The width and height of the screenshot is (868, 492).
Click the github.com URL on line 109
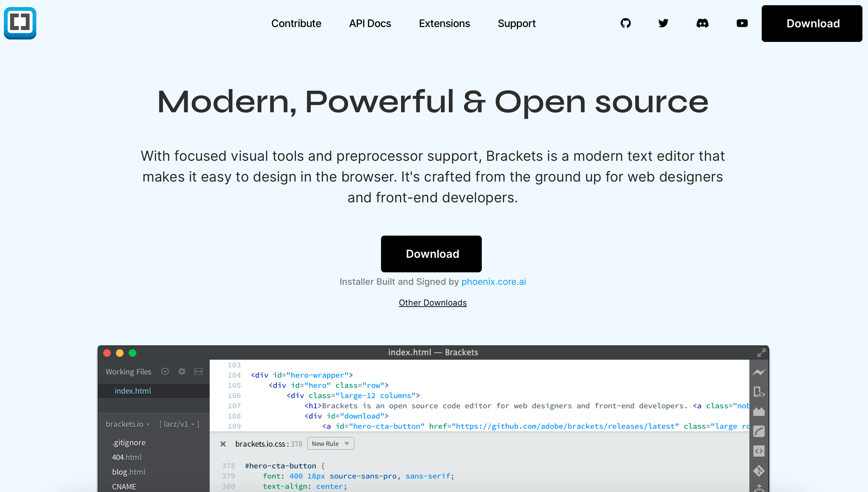point(566,426)
